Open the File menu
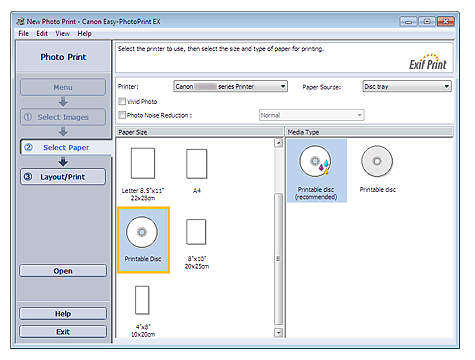 (23, 33)
